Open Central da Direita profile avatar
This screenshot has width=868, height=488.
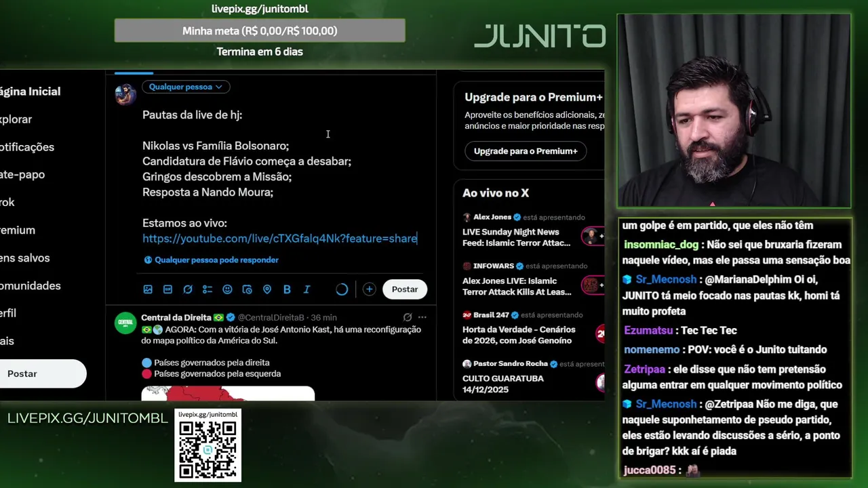tap(125, 323)
